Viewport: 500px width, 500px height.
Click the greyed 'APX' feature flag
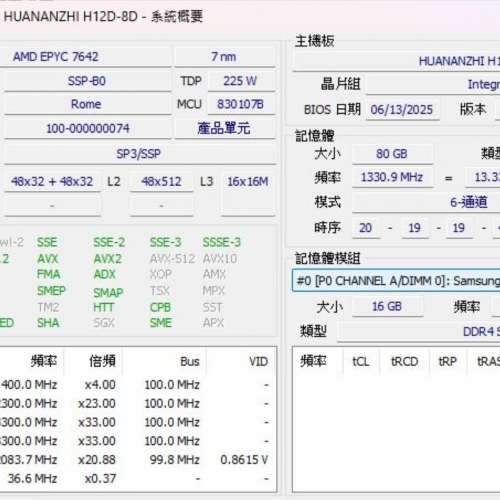click(x=213, y=322)
